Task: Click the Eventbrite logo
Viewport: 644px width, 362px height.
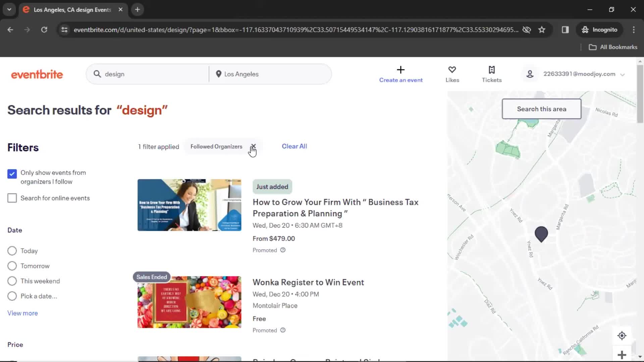Action: tap(37, 74)
